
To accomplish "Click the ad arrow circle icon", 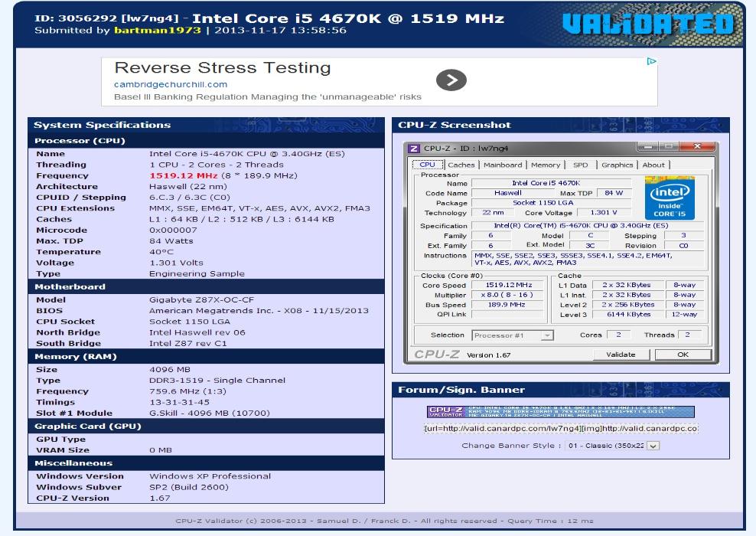I will (x=451, y=80).
